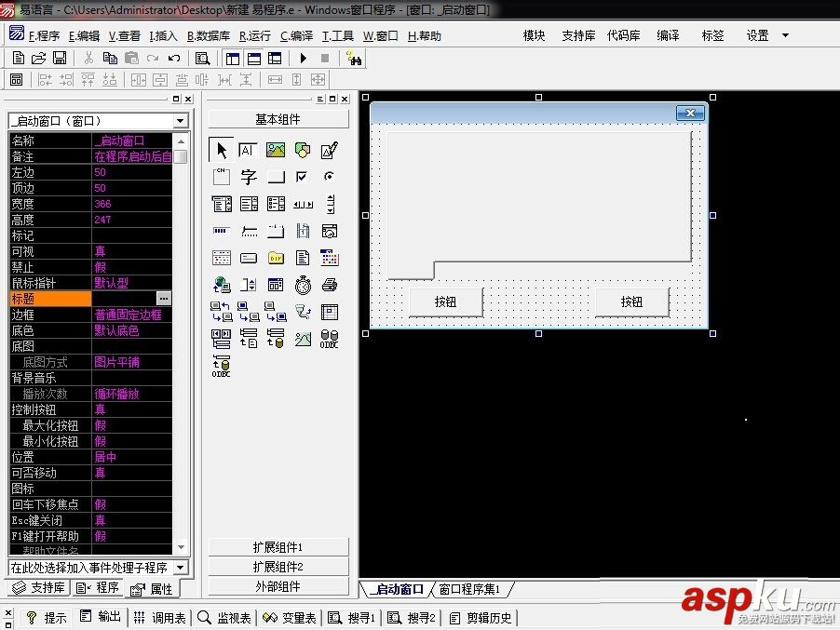840x630 pixels.
Task: Select the list box component icon
Action: coord(249,204)
